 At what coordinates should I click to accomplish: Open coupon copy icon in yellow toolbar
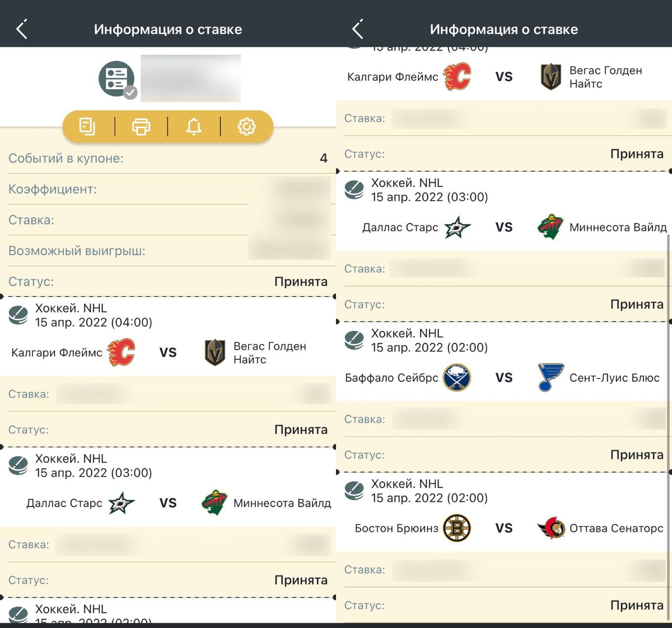coord(87,127)
